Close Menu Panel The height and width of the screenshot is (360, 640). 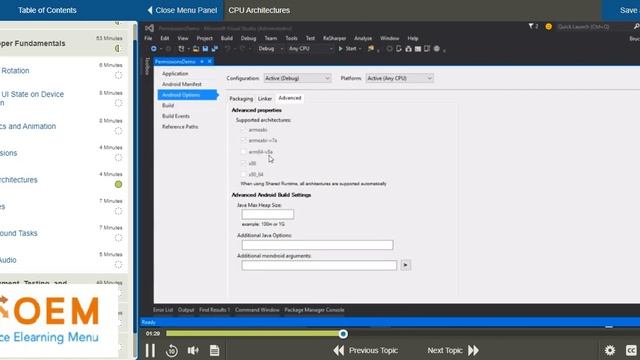pyautogui.click(x=182, y=10)
